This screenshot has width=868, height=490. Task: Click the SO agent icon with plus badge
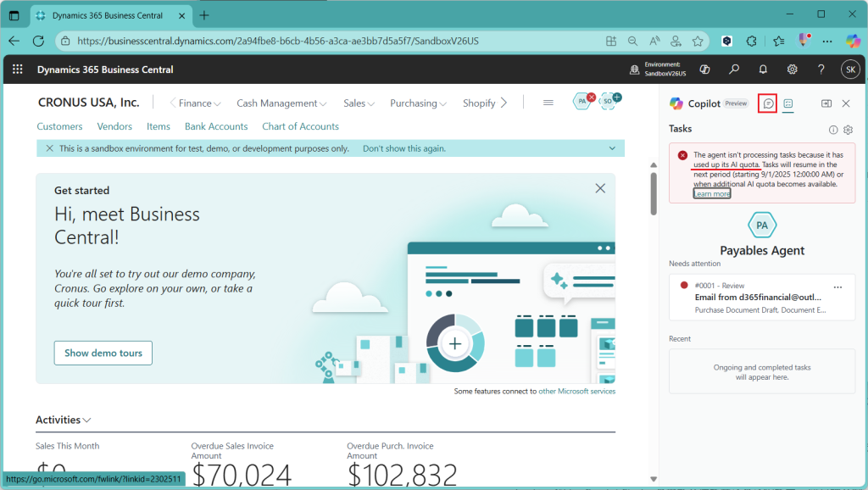(609, 102)
